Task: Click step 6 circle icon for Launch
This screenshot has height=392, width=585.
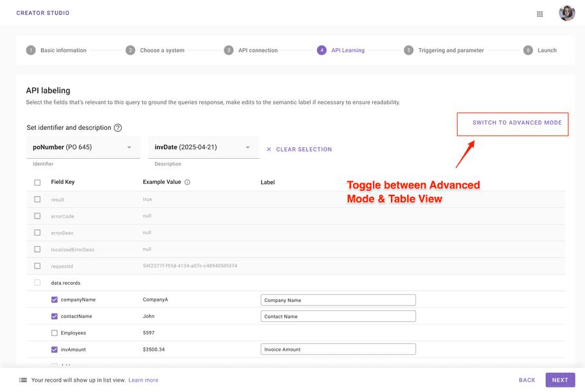Action: 528,50
